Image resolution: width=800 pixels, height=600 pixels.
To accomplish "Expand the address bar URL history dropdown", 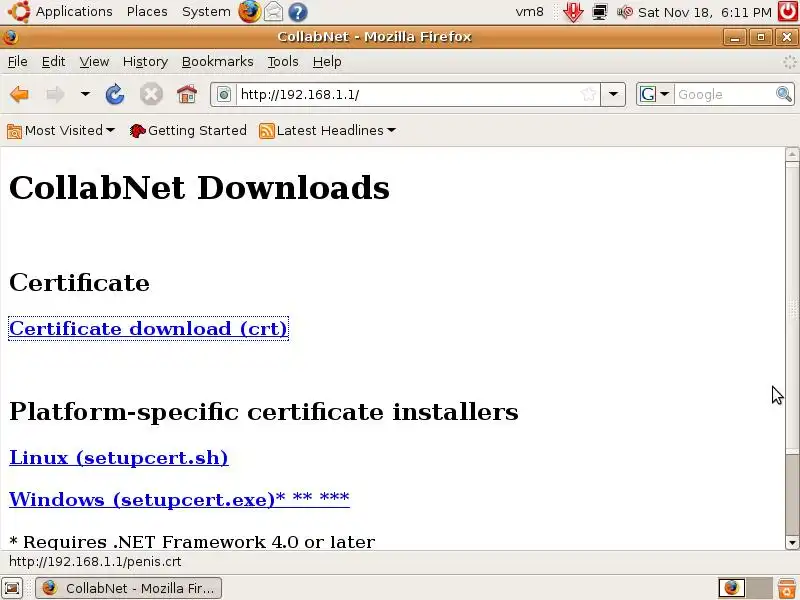I will [613, 94].
